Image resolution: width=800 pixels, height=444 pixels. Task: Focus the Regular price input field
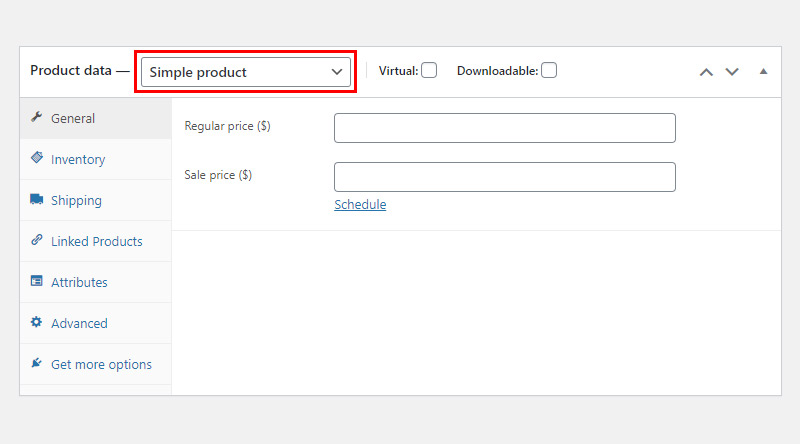coord(505,128)
